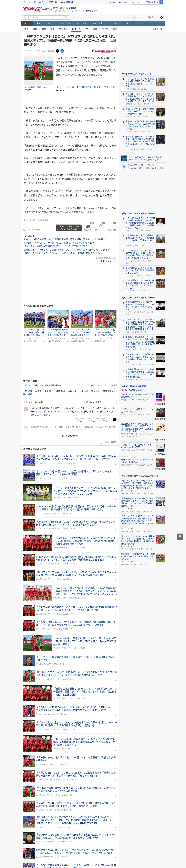186x868 pixels.
Task: Click the header web search magnifier button
Action: pyautogui.click(x=161, y=2)
